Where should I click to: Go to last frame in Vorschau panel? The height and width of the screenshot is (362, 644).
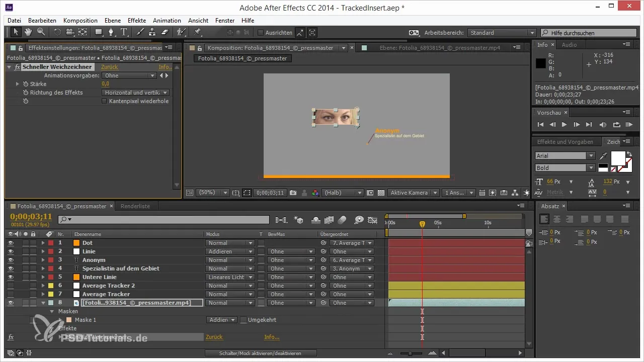point(590,125)
